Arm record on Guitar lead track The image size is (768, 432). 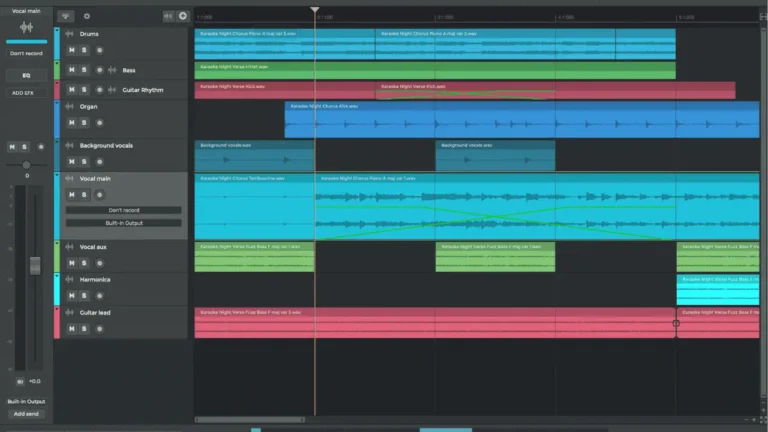[x=99, y=329]
